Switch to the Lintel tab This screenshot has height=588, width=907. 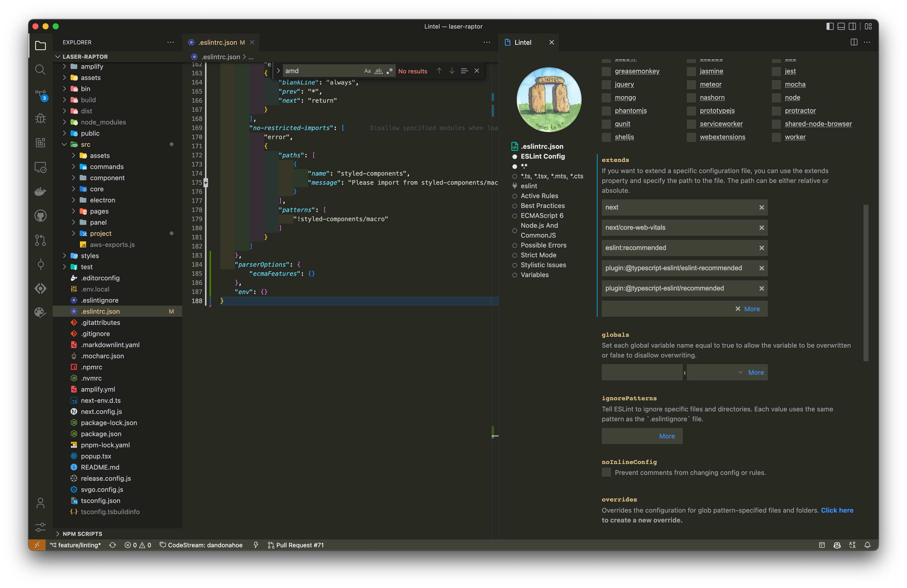click(529, 42)
